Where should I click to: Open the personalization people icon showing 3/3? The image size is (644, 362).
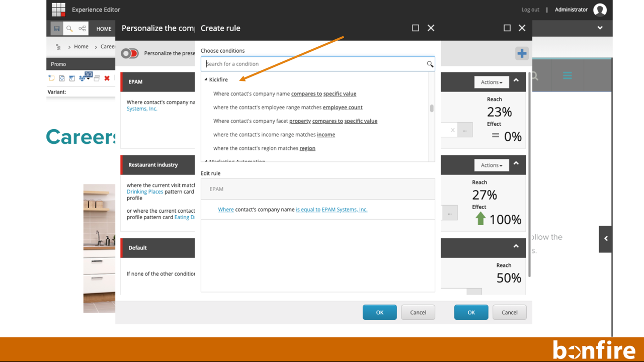pos(85,77)
